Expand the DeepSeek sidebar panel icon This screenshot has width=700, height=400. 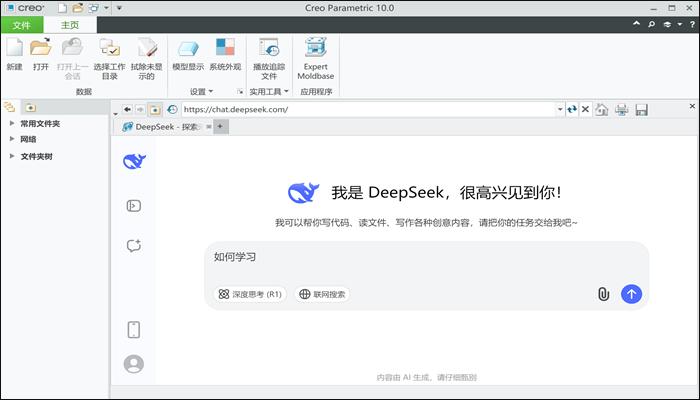134,206
